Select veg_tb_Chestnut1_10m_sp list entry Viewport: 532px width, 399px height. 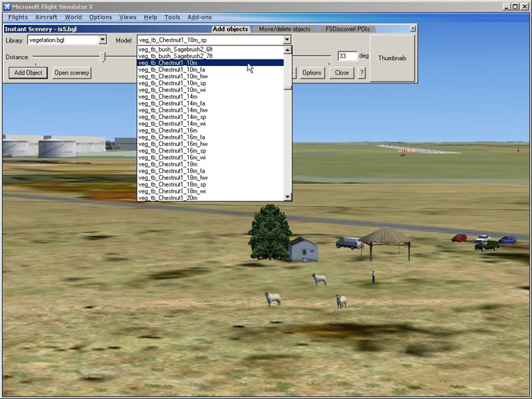click(211, 84)
